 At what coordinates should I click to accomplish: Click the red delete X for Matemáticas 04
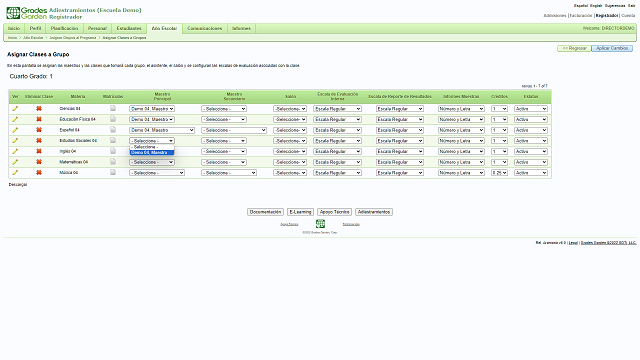coord(39,162)
